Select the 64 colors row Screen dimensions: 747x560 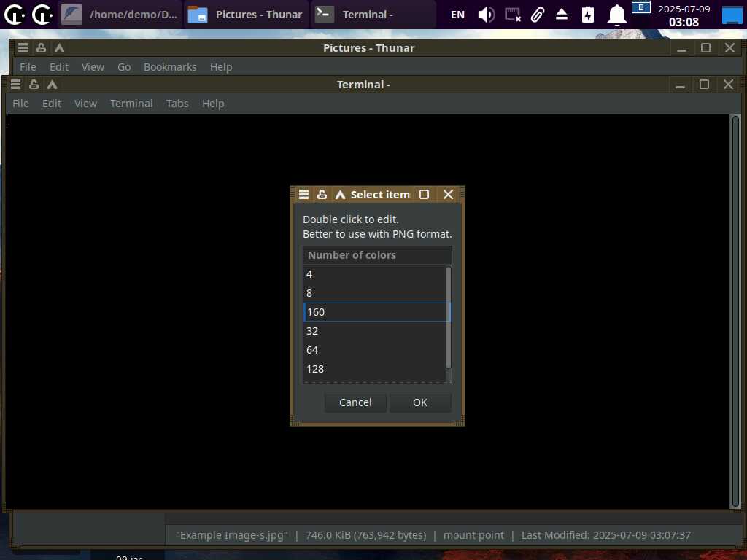(x=374, y=350)
